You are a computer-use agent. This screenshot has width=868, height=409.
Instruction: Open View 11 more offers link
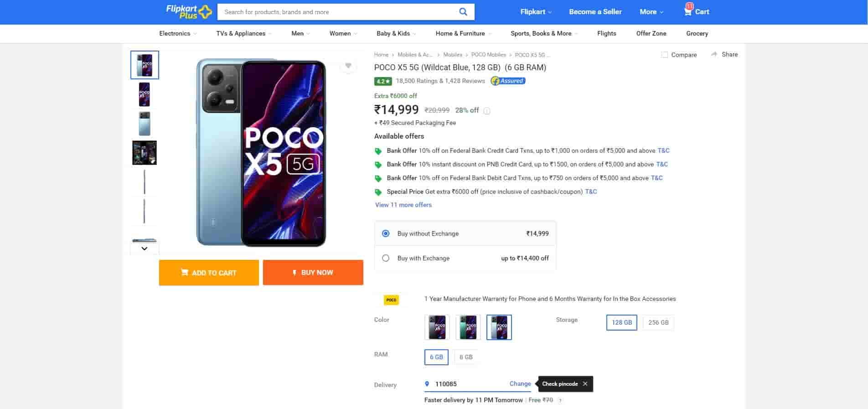[403, 205]
